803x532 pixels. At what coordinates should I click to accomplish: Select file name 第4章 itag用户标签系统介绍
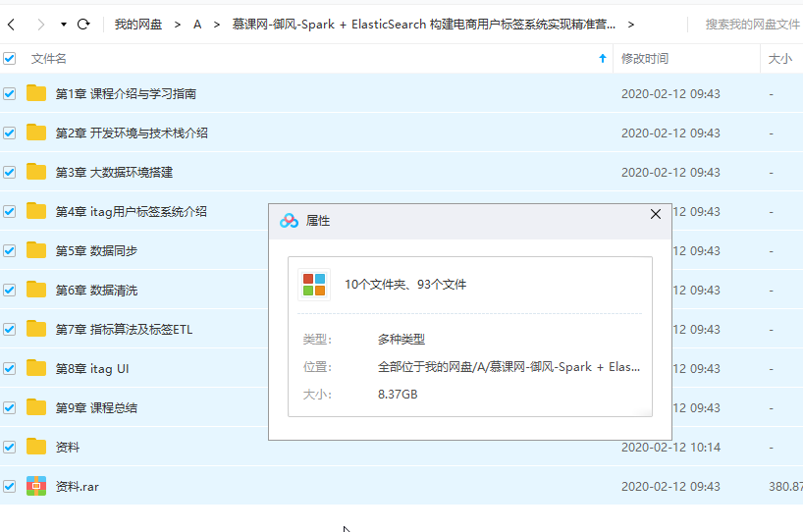pos(132,211)
